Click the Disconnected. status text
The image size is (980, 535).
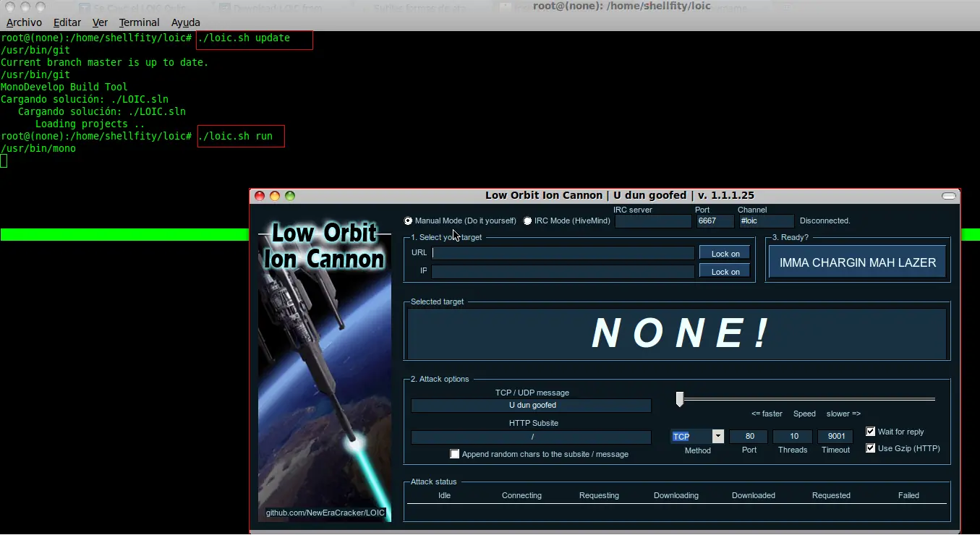pos(825,221)
